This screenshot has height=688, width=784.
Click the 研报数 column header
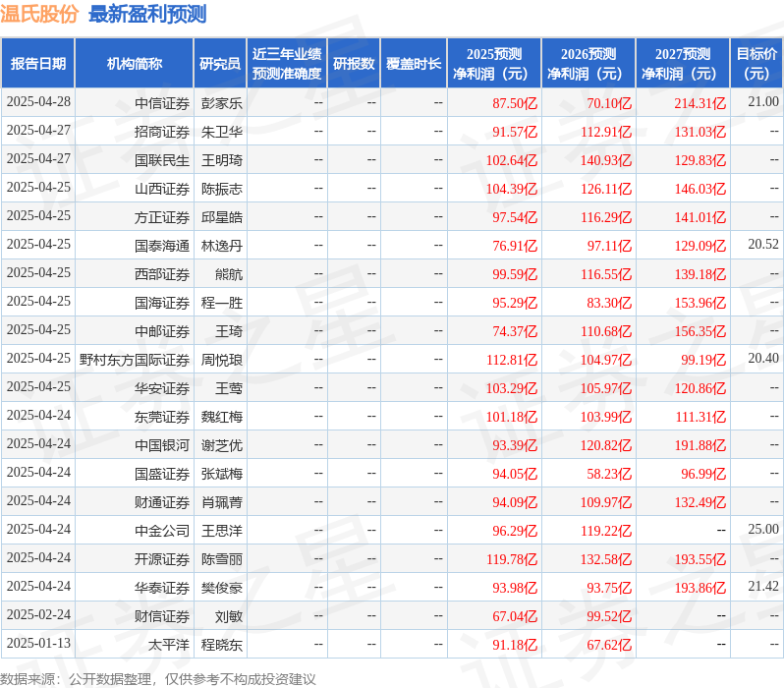click(x=354, y=64)
